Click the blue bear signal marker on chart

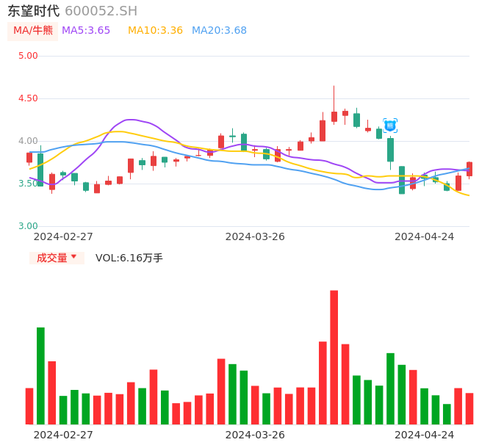pos(390,126)
